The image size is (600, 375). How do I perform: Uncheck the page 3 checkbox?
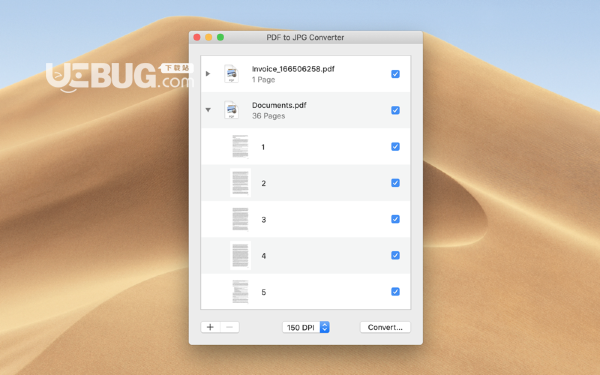395,219
